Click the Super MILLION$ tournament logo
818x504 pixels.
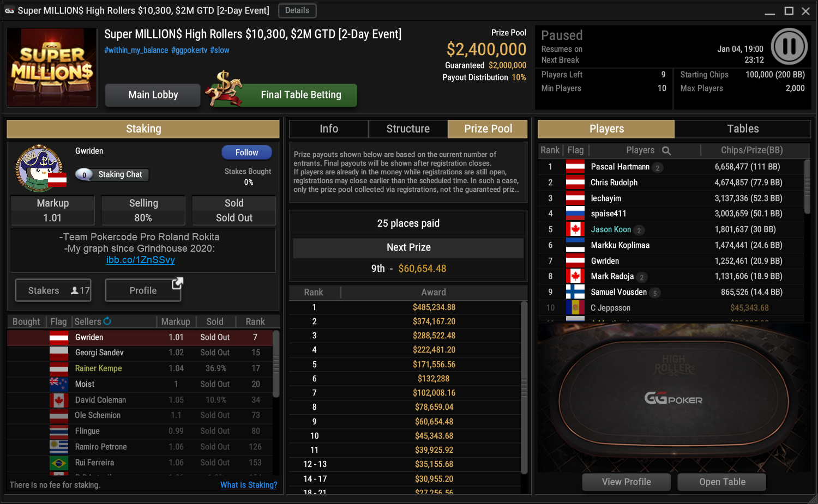[x=52, y=68]
